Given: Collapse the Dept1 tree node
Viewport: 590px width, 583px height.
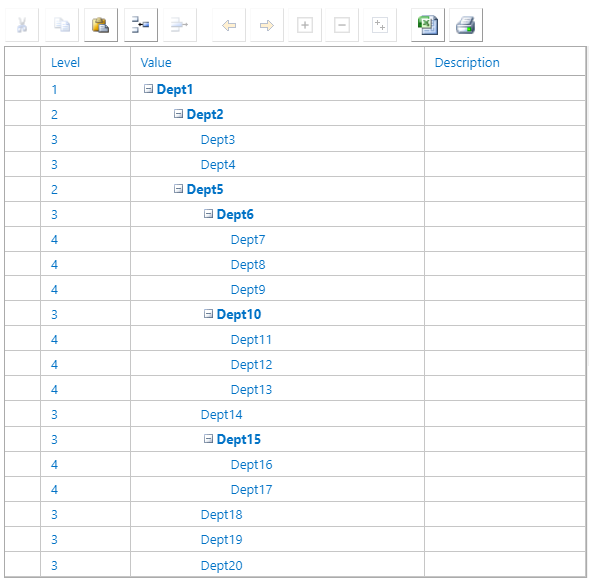Looking at the screenshot, I should pos(149,89).
